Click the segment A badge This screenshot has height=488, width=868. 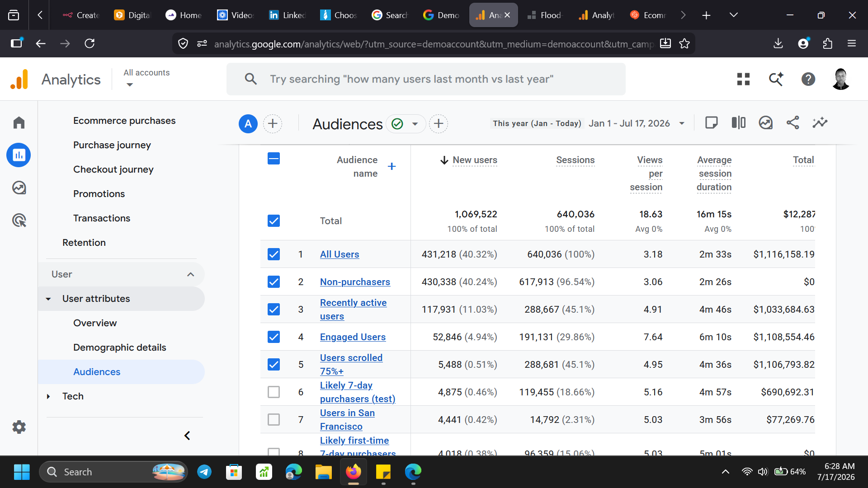[x=248, y=124]
